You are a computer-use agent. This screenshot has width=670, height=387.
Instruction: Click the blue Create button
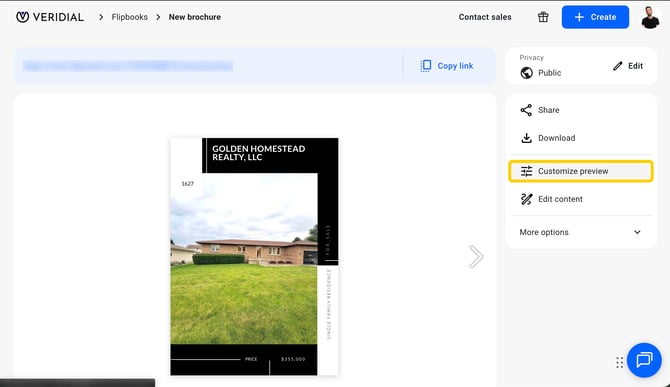[x=595, y=17]
